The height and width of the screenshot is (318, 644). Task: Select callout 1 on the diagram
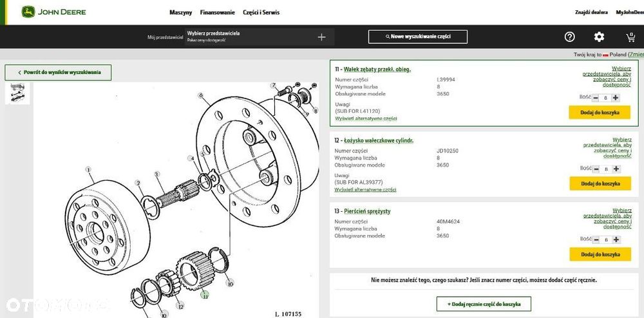coord(88,169)
